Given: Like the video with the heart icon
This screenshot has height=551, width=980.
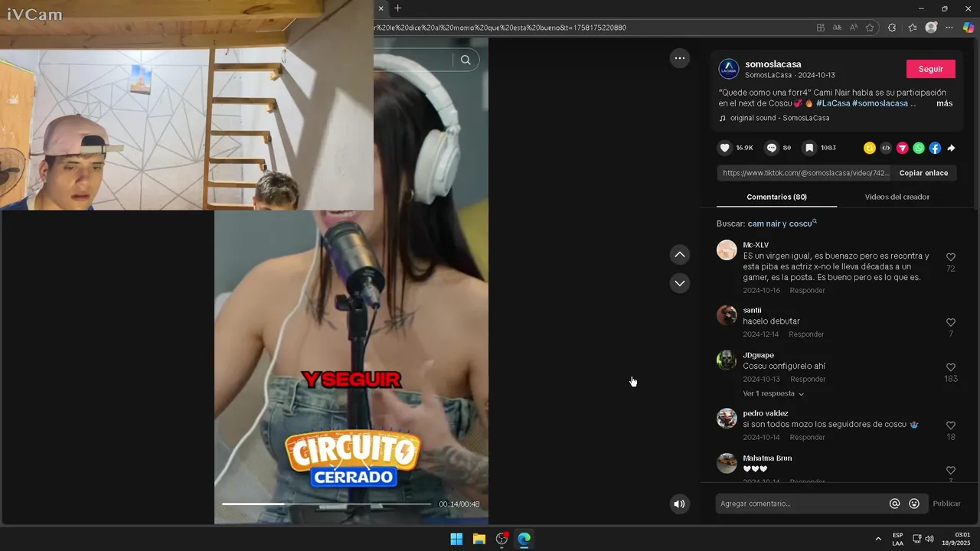Looking at the screenshot, I should 725,148.
